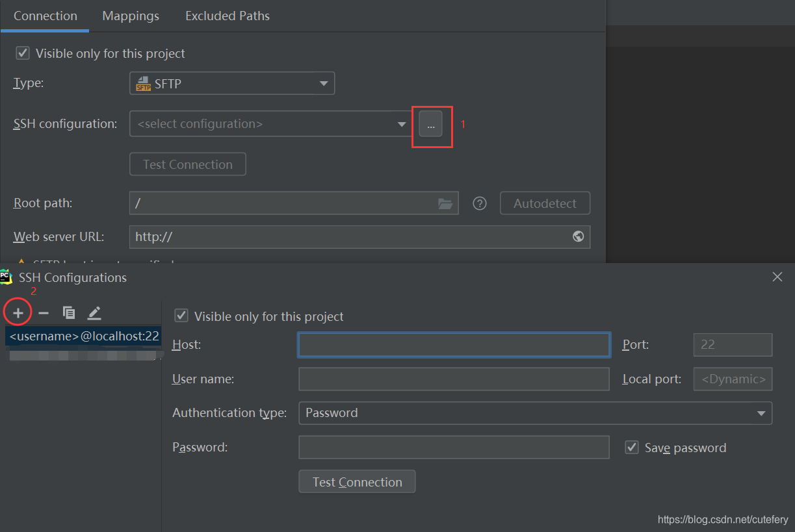
Task: Copy the selected SSH configuration
Action: (x=69, y=313)
